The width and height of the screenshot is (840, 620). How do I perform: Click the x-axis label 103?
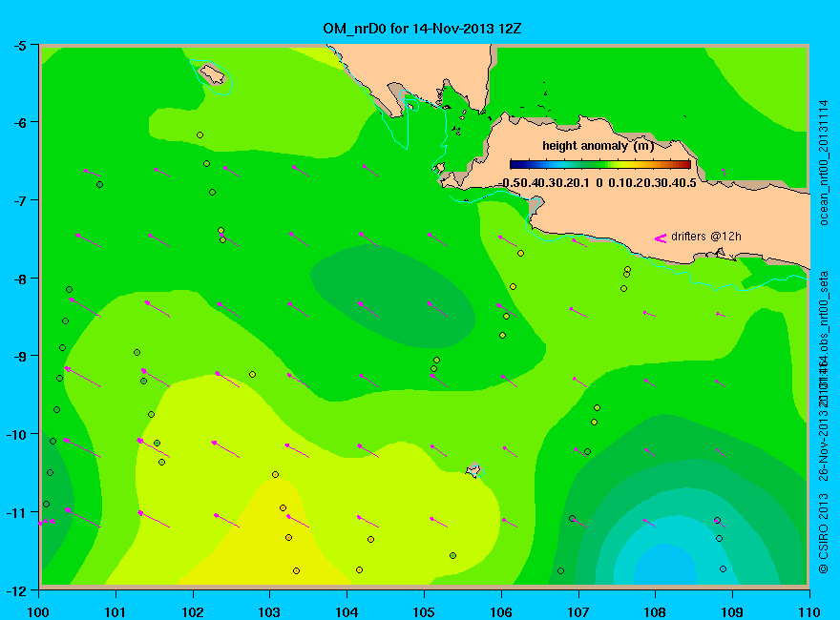point(270,612)
